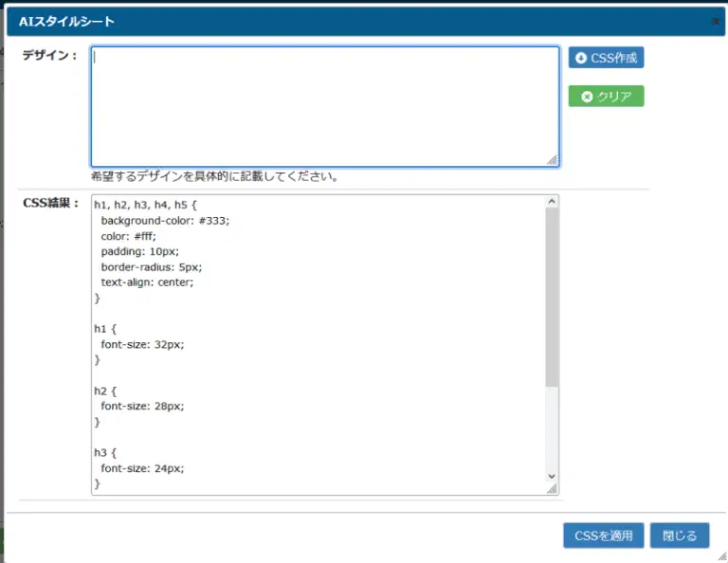Image resolution: width=728 pixels, height=563 pixels.
Task: Click the download icon in CSS作成
Action: (581, 58)
